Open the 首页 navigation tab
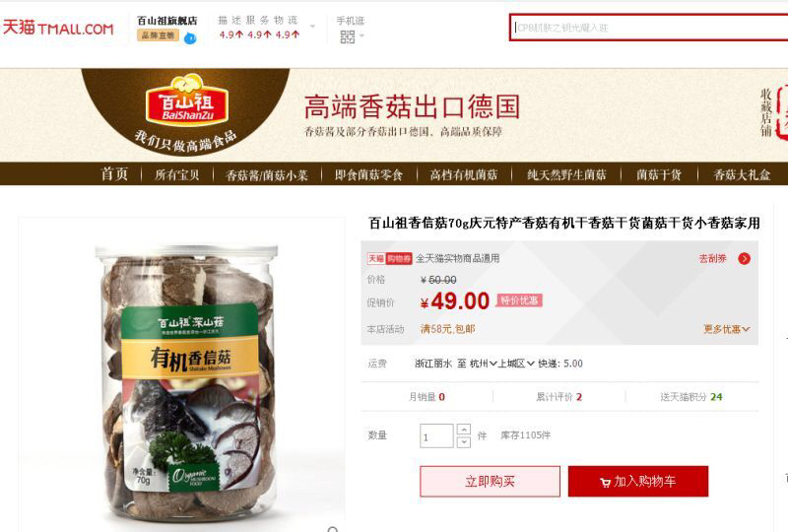Viewport: 788px width, 532px height. (x=114, y=174)
